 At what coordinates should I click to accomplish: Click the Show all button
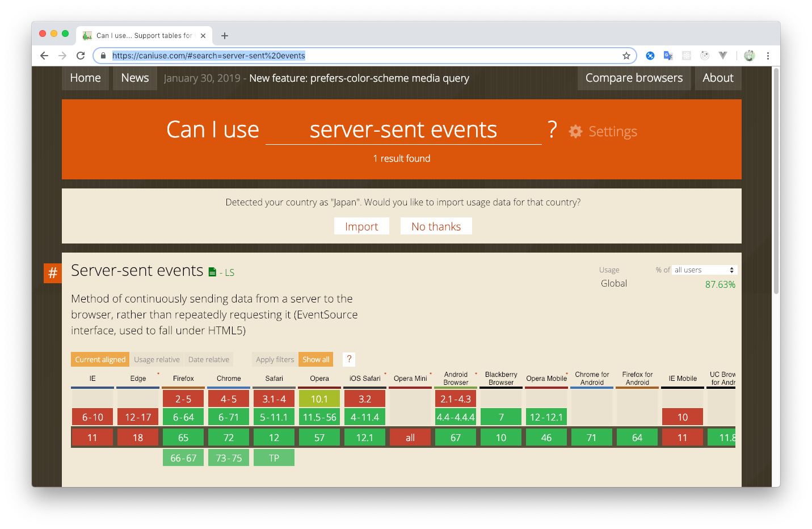(x=315, y=359)
